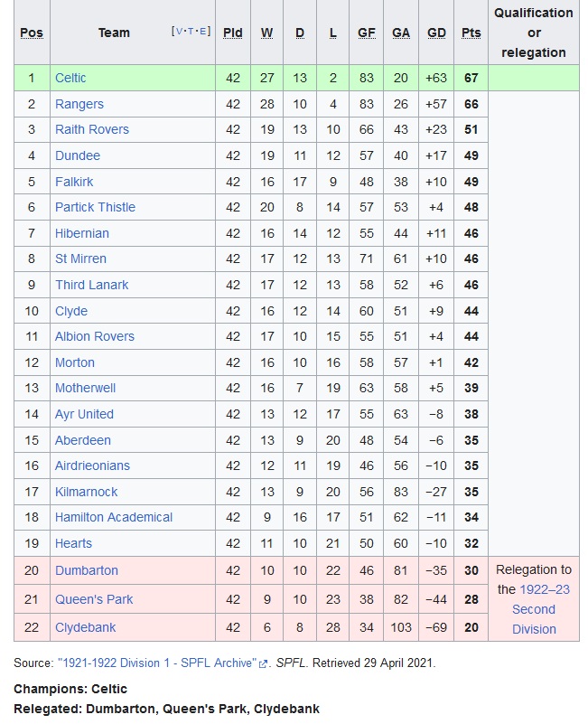588x724 pixels.
Task: Open the Celtic team link
Action: tap(70, 78)
